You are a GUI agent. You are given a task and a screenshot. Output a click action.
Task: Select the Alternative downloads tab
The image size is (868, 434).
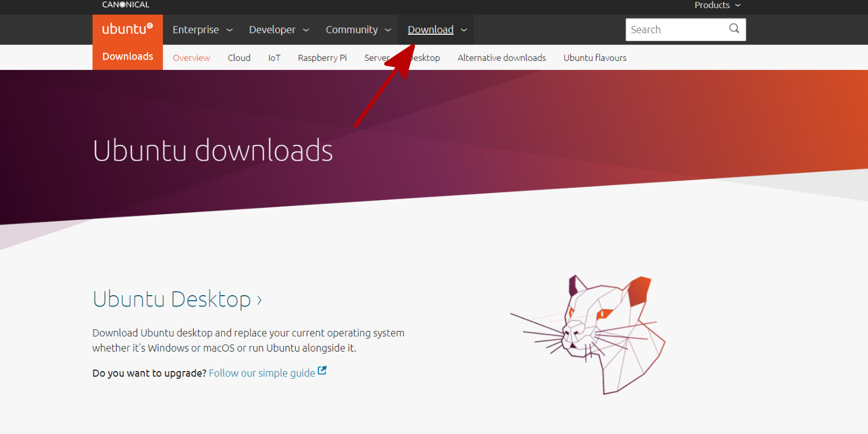502,58
